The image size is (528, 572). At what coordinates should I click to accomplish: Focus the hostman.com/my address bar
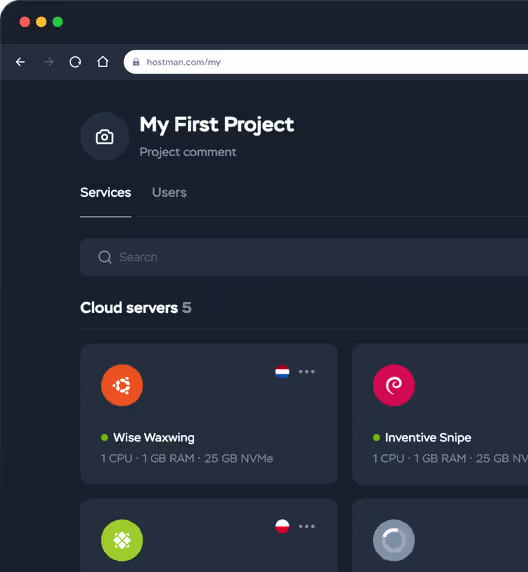click(x=325, y=62)
